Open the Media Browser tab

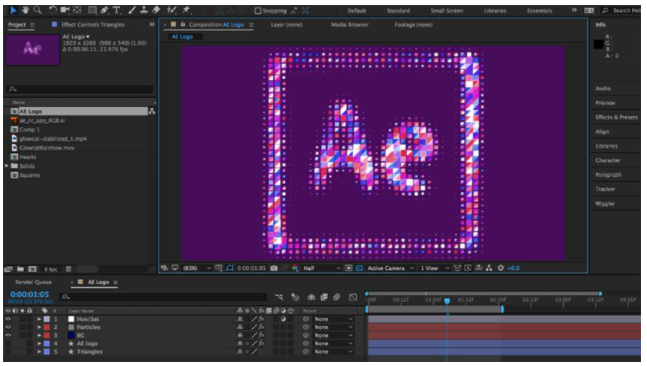tap(349, 25)
